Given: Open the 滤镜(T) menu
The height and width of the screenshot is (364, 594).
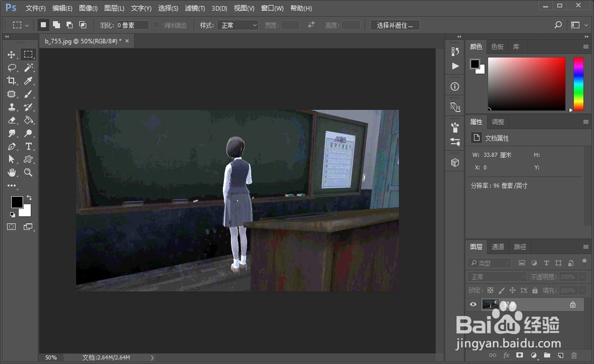Looking at the screenshot, I should (x=195, y=8).
